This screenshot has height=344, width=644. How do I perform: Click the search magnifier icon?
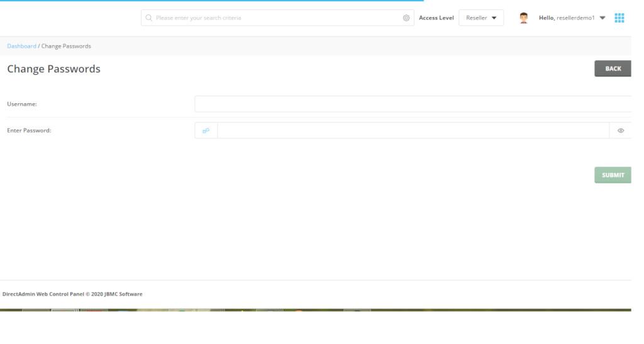click(148, 18)
